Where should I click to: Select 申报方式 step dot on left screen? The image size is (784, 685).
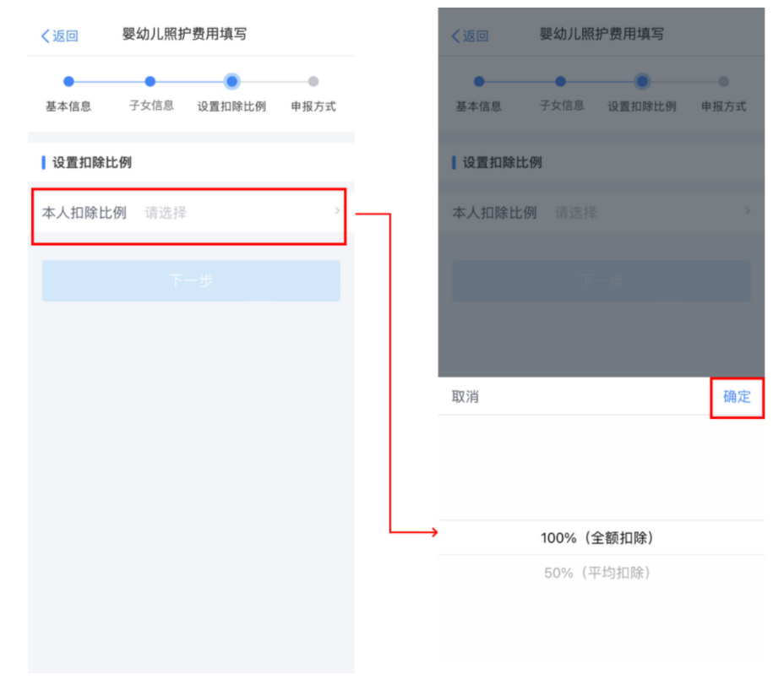(313, 81)
